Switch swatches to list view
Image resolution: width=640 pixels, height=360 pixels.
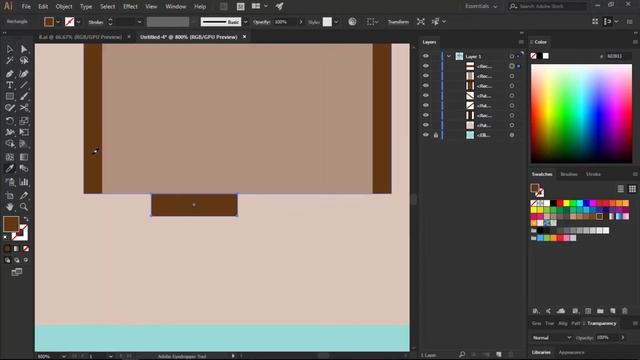[620, 189]
